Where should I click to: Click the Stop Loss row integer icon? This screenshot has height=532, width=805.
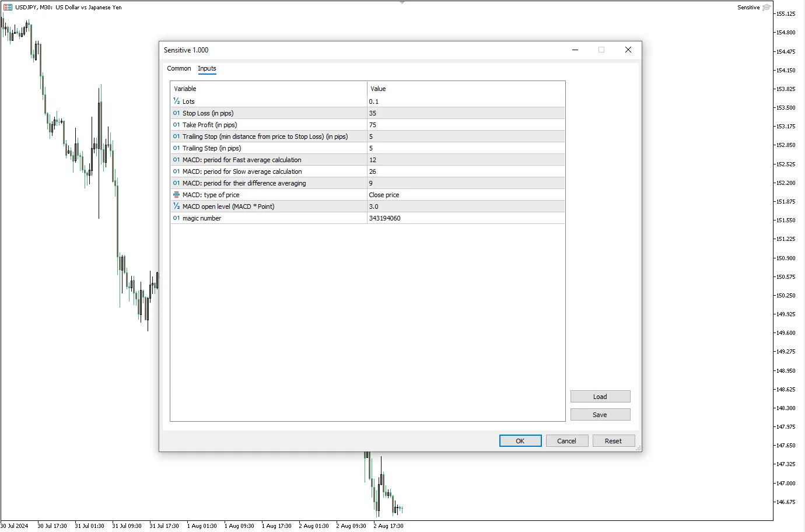point(176,113)
